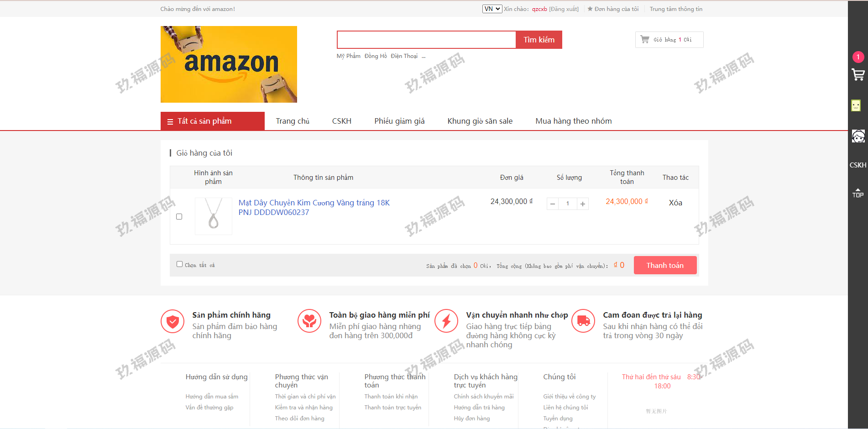Click Xóa to remove the product
The image size is (868, 429).
675,203
